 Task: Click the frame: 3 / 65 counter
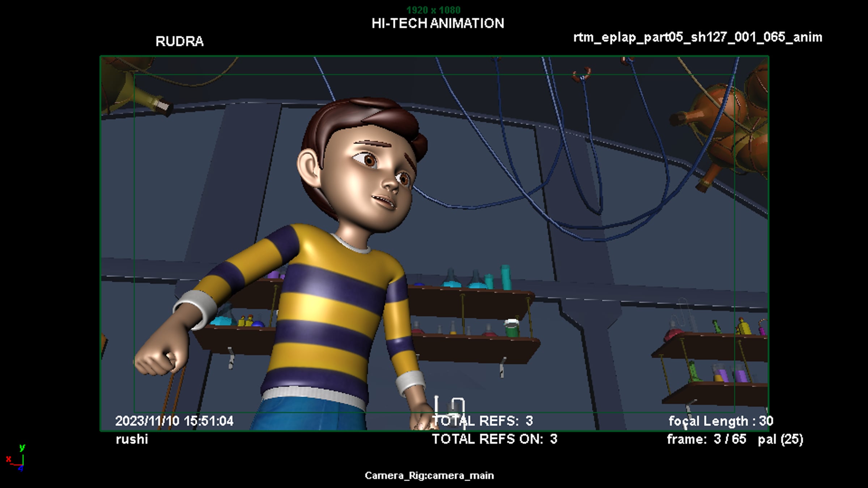point(706,439)
